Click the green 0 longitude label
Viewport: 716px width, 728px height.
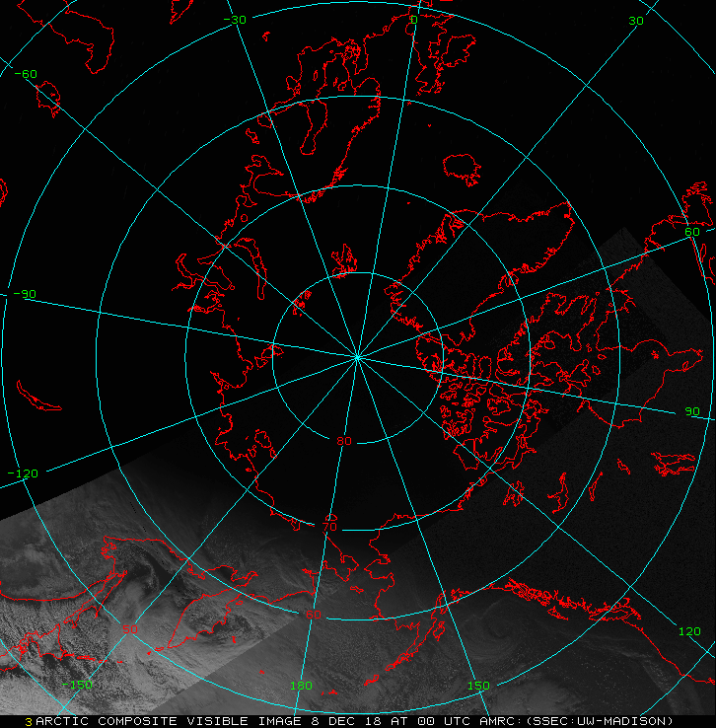pyautogui.click(x=414, y=20)
